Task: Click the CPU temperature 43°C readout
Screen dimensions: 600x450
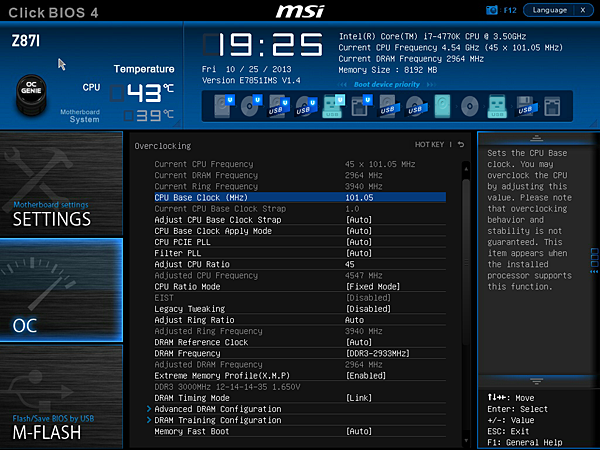Action: pyautogui.click(x=142, y=93)
